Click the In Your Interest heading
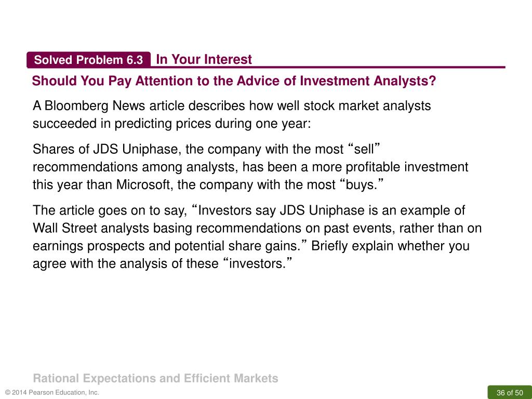Image resolution: width=532 pixels, height=399 pixels. [x=204, y=59]
